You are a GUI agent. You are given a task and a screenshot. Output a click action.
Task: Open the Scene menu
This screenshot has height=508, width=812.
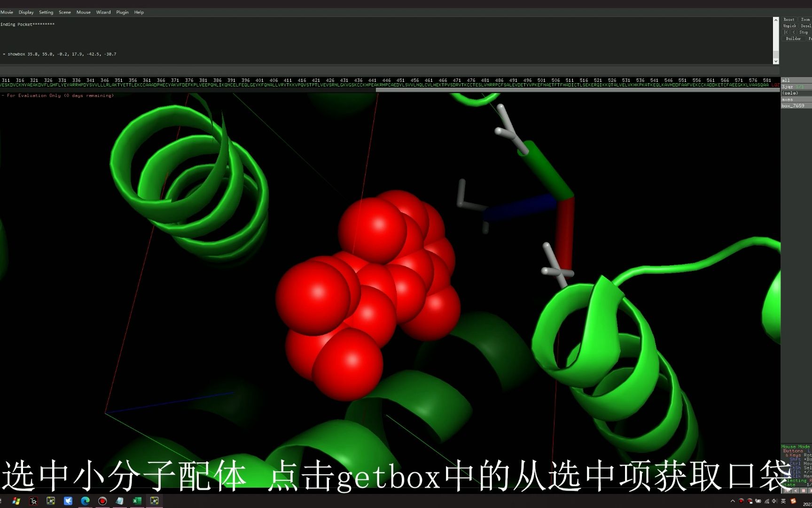65,12
